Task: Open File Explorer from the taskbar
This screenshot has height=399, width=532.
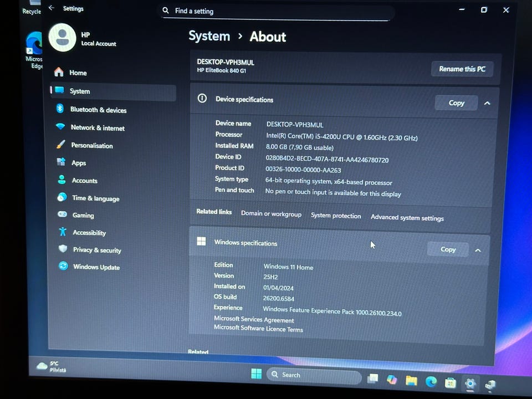Action: click(x=411, y=381)
